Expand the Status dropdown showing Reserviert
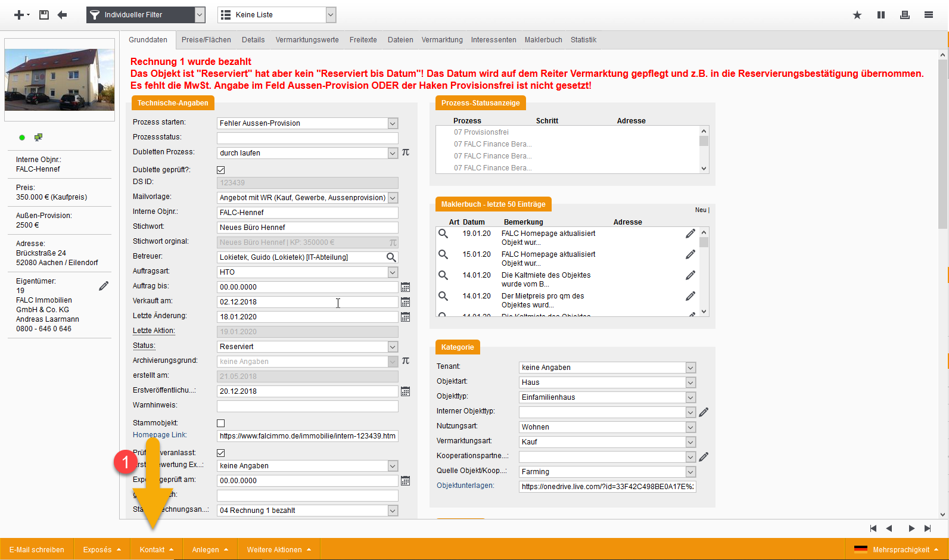The width and height of the screenshot is (949, 560). [x=392, y=347]
